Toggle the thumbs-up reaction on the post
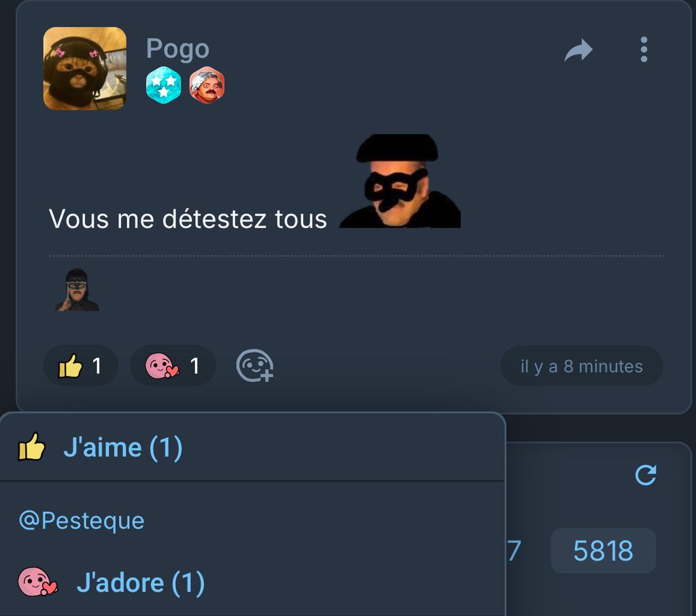Viewport: 696px width, 616px height. pyautogui.click(x=81, y=366)
